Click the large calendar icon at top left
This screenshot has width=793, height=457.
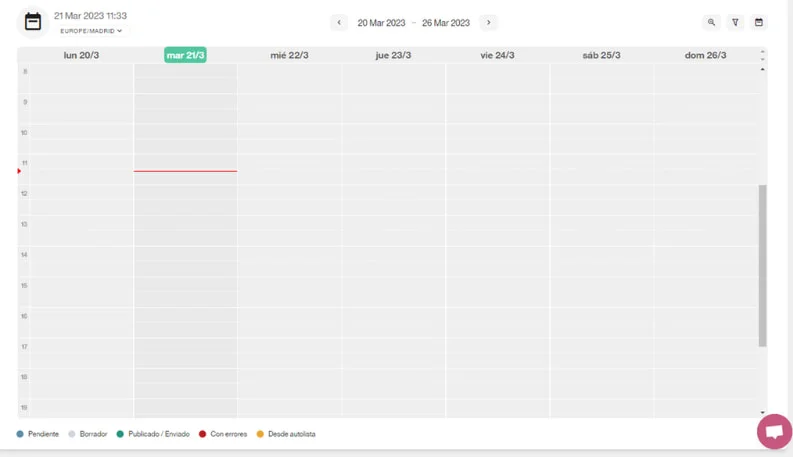33,22
